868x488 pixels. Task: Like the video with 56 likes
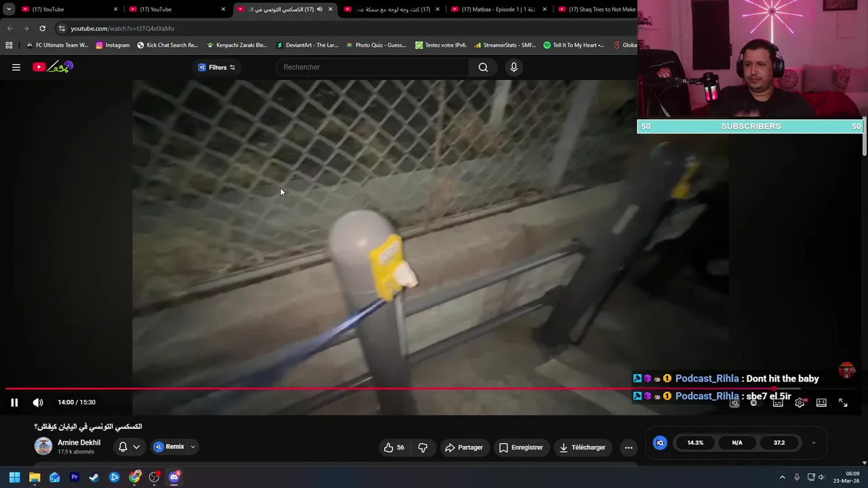pyautogui.click(x=394, y=447)
